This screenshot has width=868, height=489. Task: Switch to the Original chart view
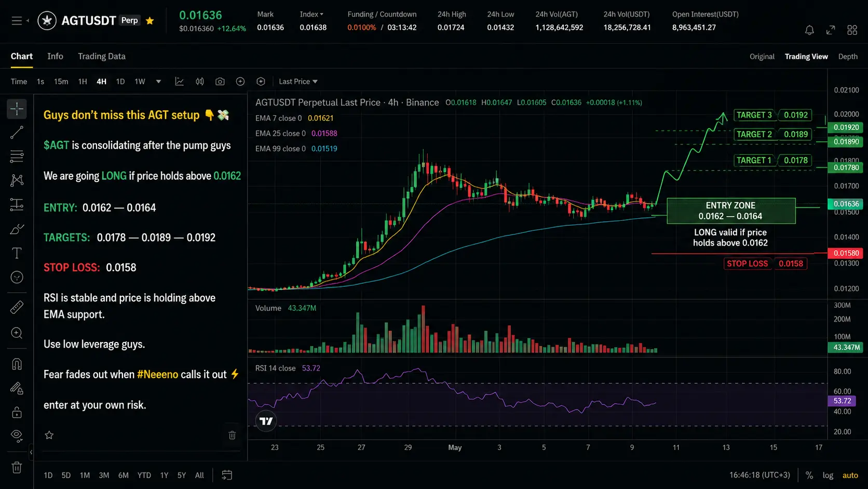(x=762, y=57)
